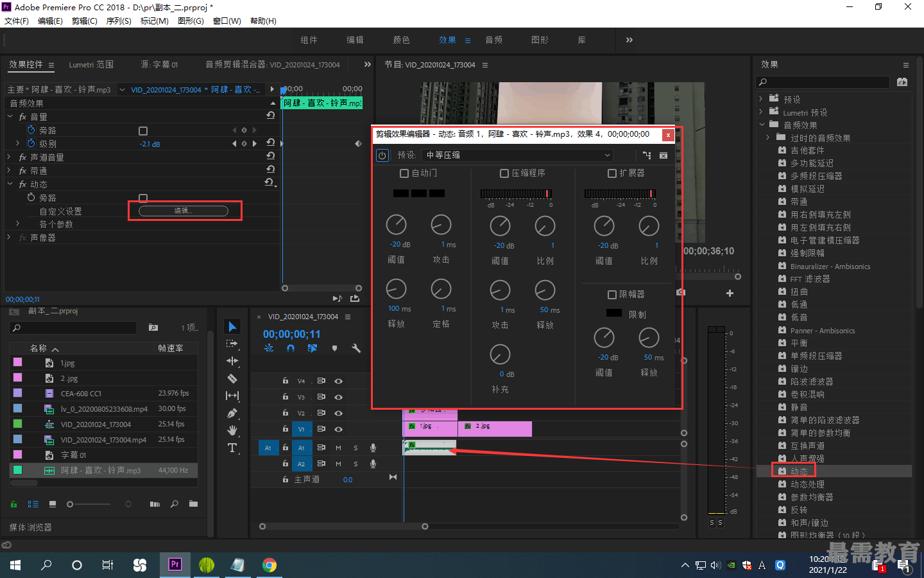924x578 pixels.
Task: Open timeline display settings wrench
Action: (356, 348)
